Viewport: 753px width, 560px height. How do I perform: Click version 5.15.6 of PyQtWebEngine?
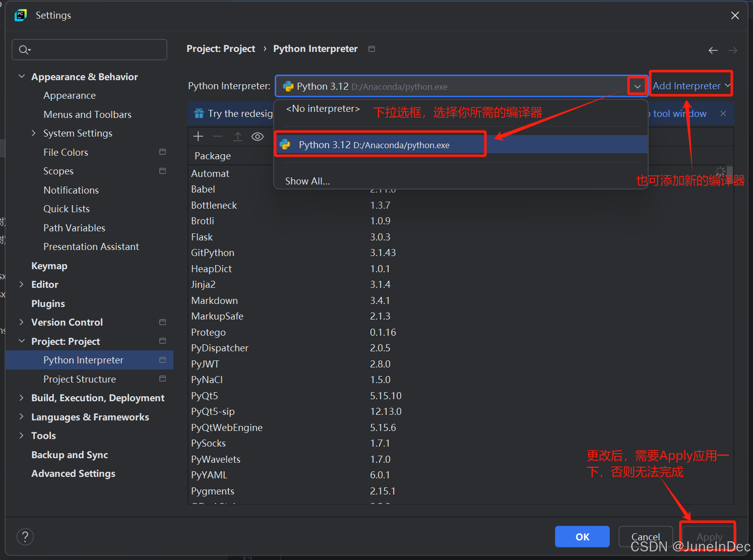tap(383, 427)
